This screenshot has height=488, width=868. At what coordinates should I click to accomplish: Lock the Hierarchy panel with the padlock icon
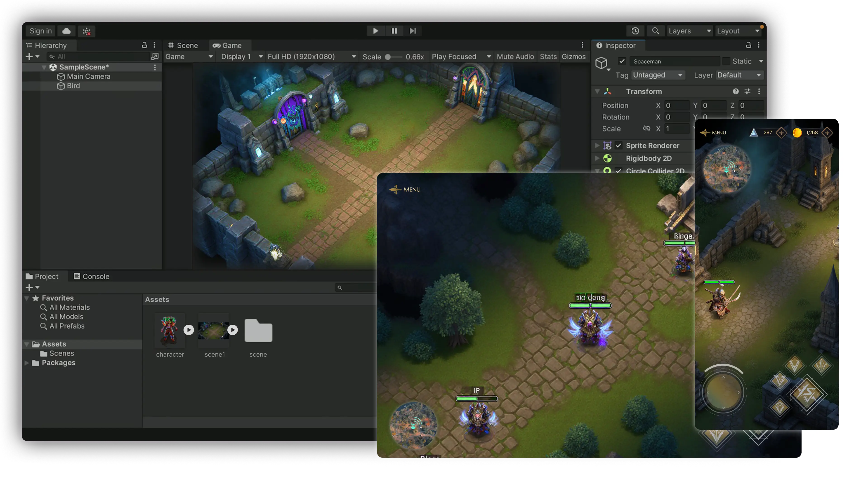144,45
